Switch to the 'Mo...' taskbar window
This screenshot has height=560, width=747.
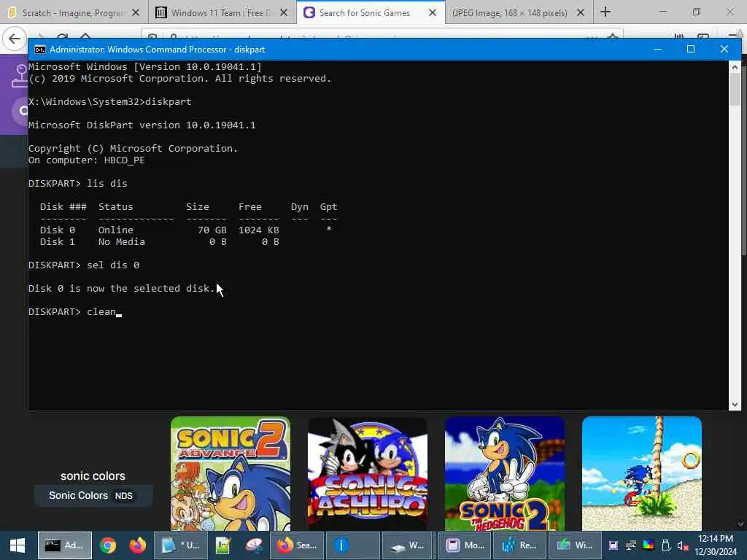click(x=465, y=545)
